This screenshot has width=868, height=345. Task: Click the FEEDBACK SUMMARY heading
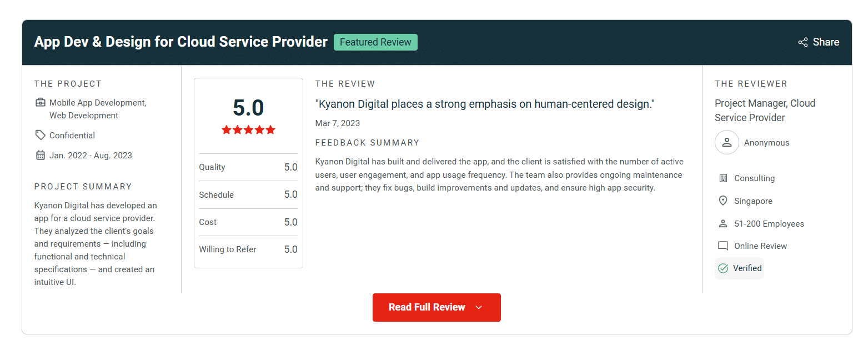pyautogui.click(x=367, y=143)
